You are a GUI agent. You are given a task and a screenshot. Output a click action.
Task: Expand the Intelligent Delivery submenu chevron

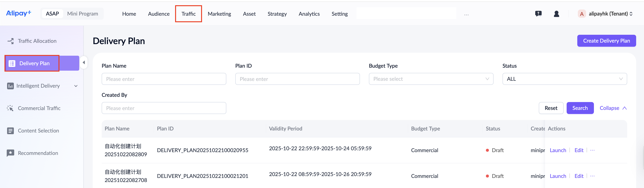pos(76,86)
